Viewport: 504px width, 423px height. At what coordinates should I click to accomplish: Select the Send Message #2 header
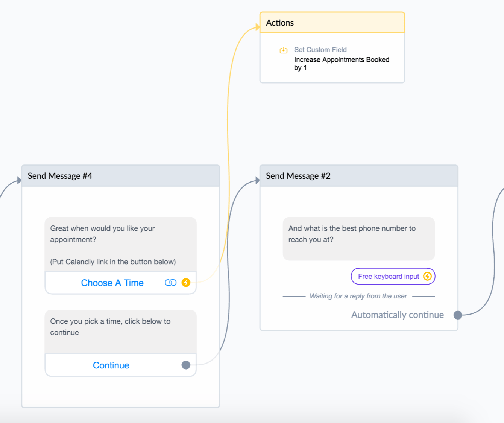359,176
